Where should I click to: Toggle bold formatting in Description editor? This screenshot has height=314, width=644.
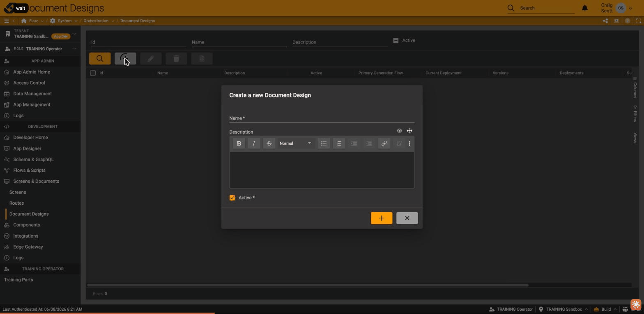point(239,143)
